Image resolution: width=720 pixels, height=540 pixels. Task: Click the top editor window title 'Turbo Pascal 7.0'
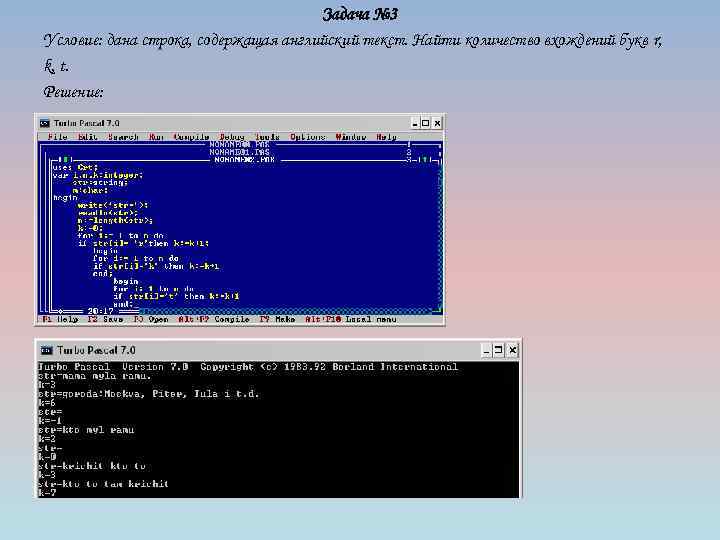click(x=86, y=123)
